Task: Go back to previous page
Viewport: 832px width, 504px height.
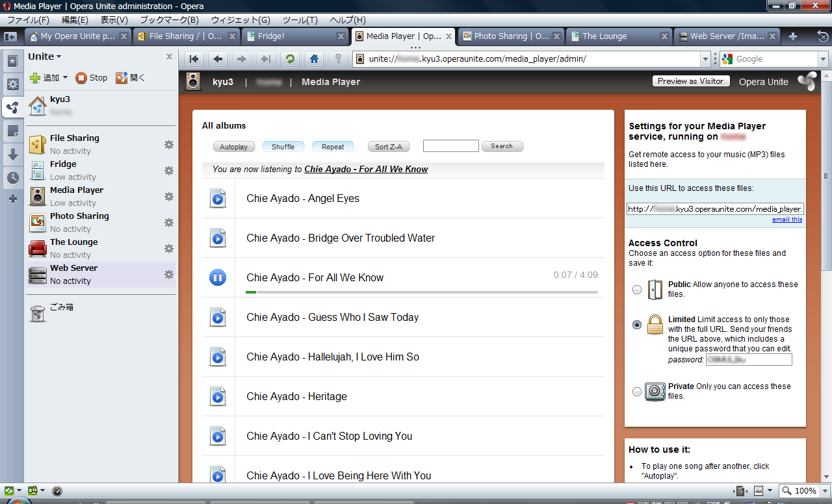Action: pyautogui.click(x=218, y=59)
